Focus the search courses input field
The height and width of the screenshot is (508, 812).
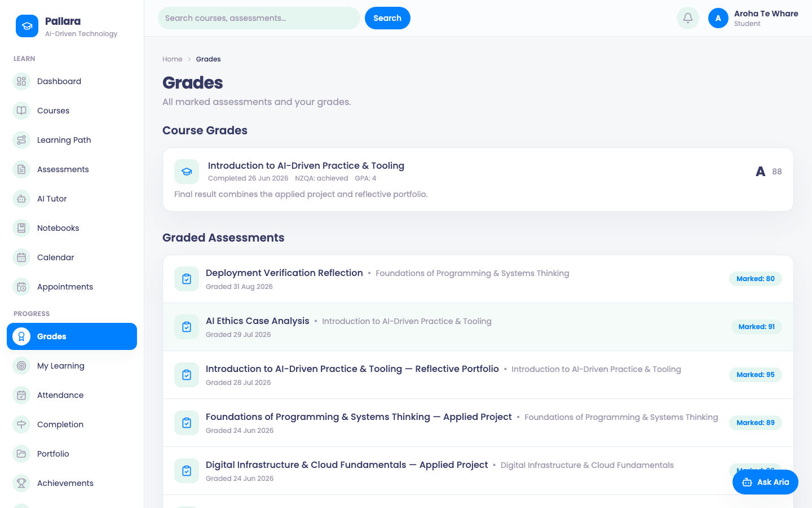pos(259,18)
